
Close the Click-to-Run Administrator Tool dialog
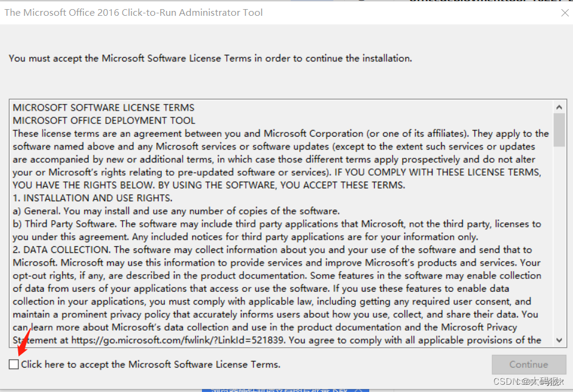click(x=564, y=13)
